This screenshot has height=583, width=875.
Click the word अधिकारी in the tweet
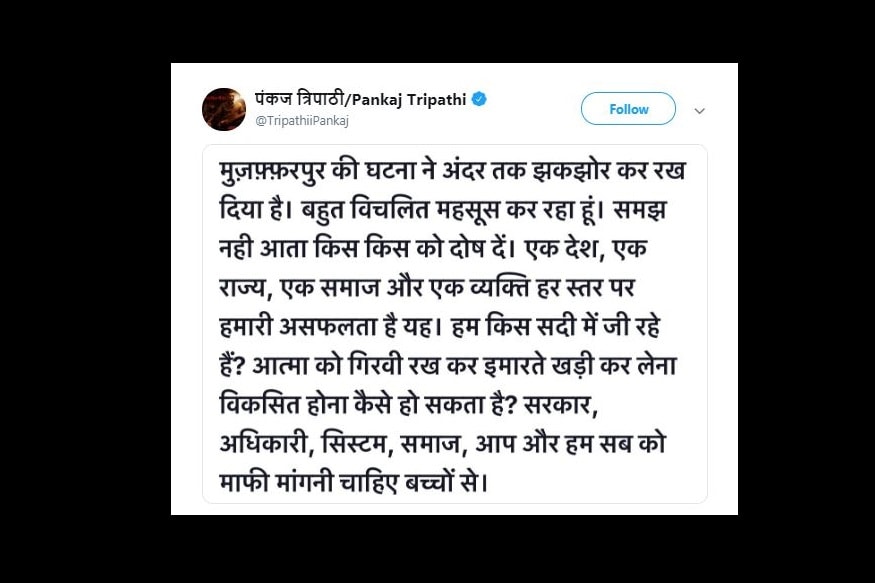pyautogui.click(x=263, y=442)
